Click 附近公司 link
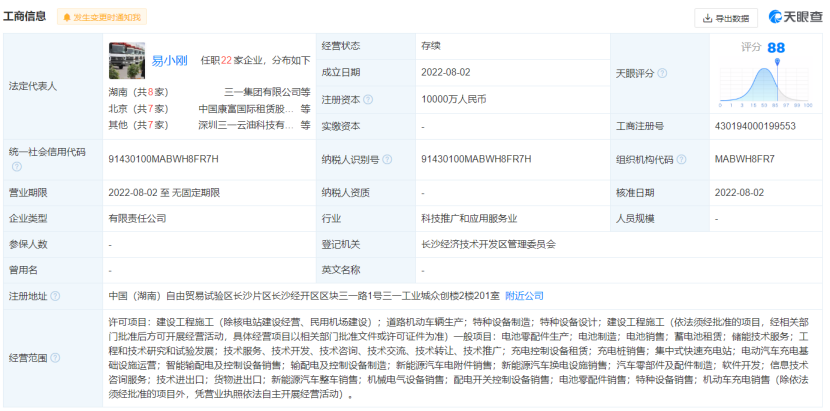The height and width of the screenshot is (411, 830). pyautogui.click(x=525, y=296)
